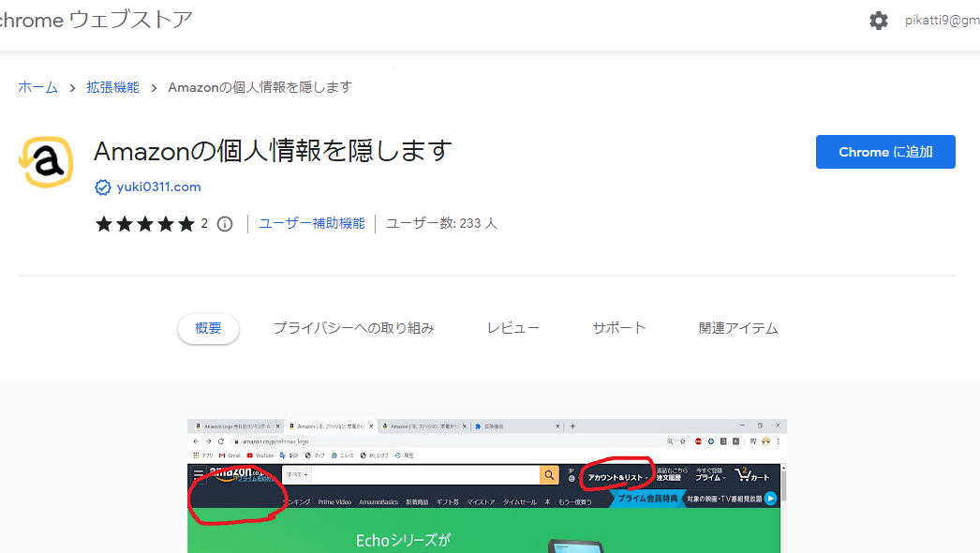Select the 概要 tab

tap(208, 328)
